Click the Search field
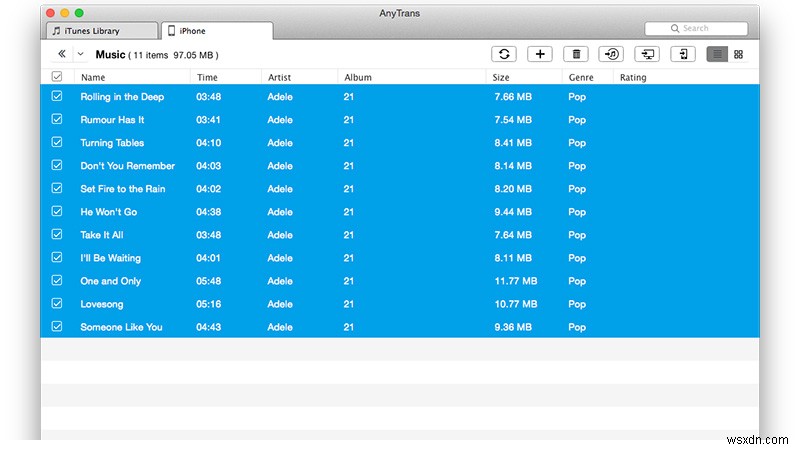This screenshot has width=800, height=450. pyautogui.click(x=696, y=28)
